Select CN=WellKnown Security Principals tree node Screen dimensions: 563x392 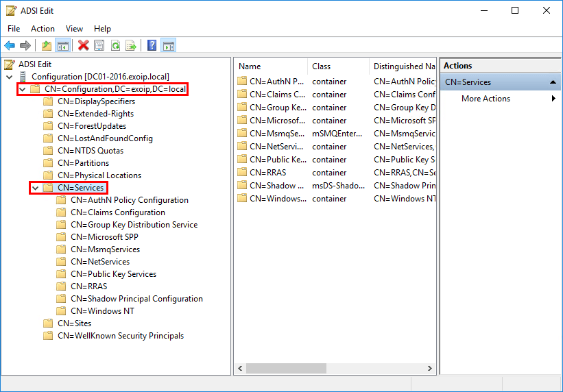(121, 336)
